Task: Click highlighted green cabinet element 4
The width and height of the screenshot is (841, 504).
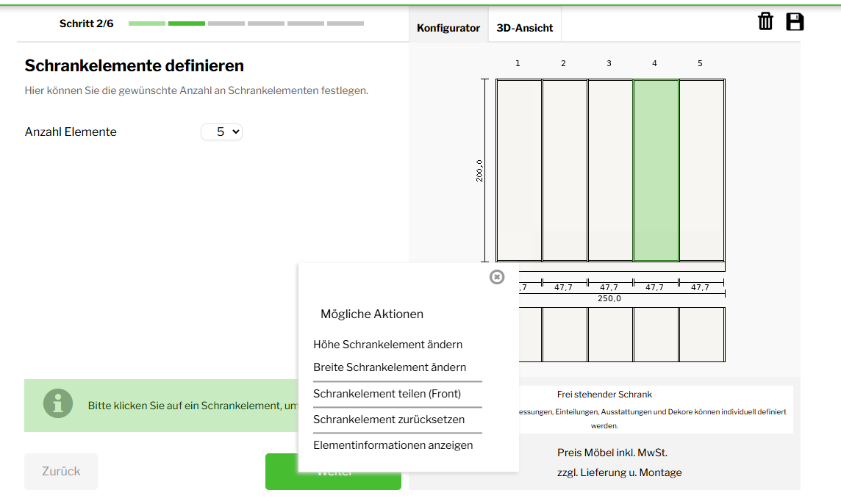Action: (x=656, y=170)
